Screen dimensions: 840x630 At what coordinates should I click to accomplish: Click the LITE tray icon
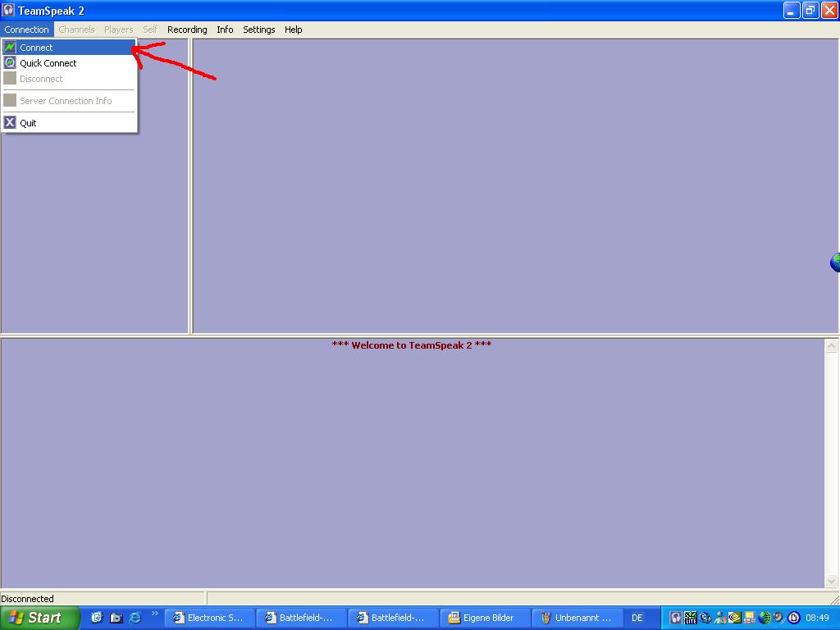[x=691, y=618]
